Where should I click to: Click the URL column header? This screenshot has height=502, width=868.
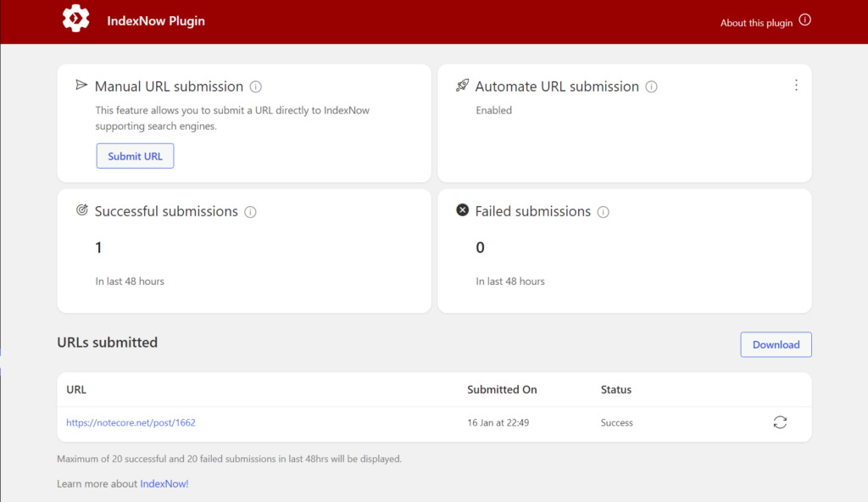pyautogui.click(x=76, y=389)
